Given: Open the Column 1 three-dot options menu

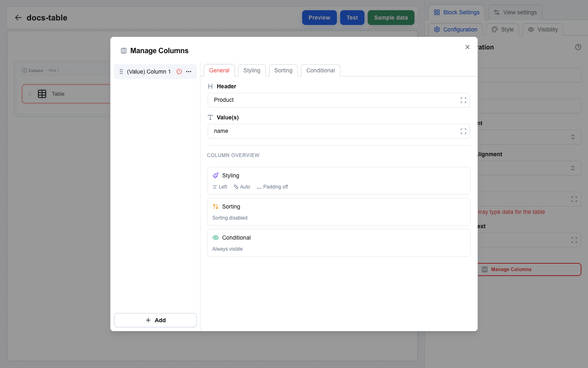Looking at the screenshot, I should click(189, 72).
